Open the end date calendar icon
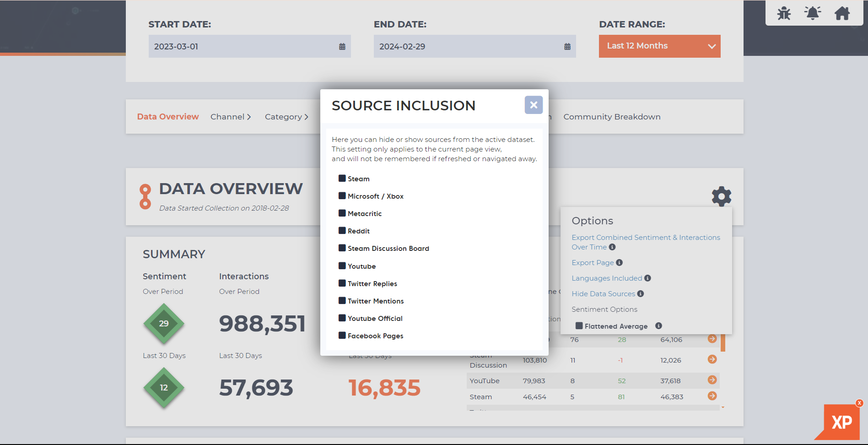Viewport: 868px width, 445px height. (567, 47)
